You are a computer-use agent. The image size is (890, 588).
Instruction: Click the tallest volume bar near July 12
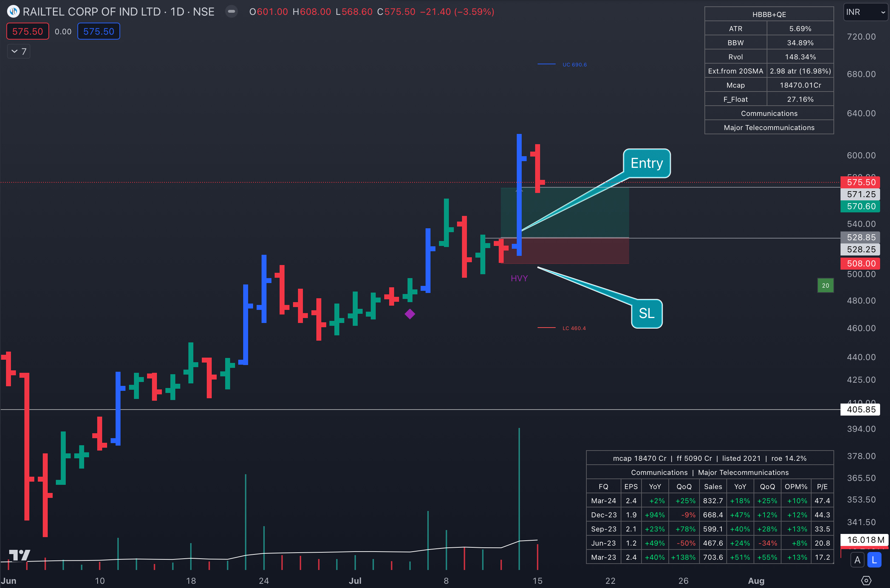click(x=519, y=499)
